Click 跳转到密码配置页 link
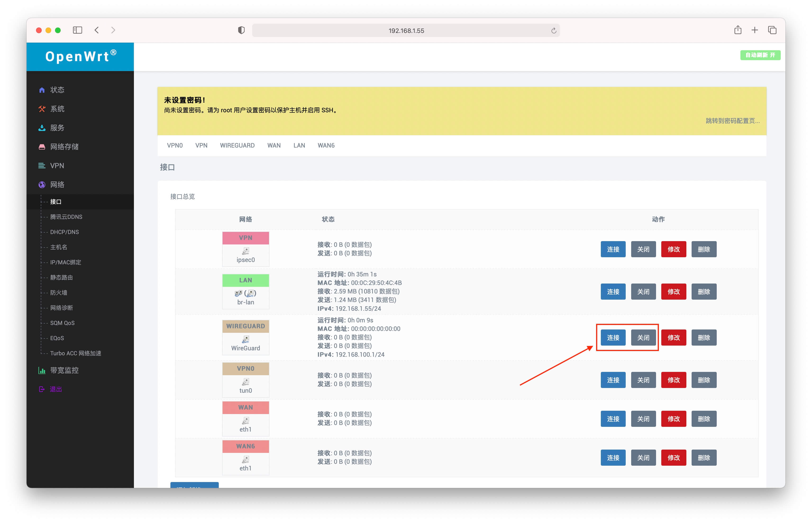This screenshot has width=812, height=523. pos(733,121)
